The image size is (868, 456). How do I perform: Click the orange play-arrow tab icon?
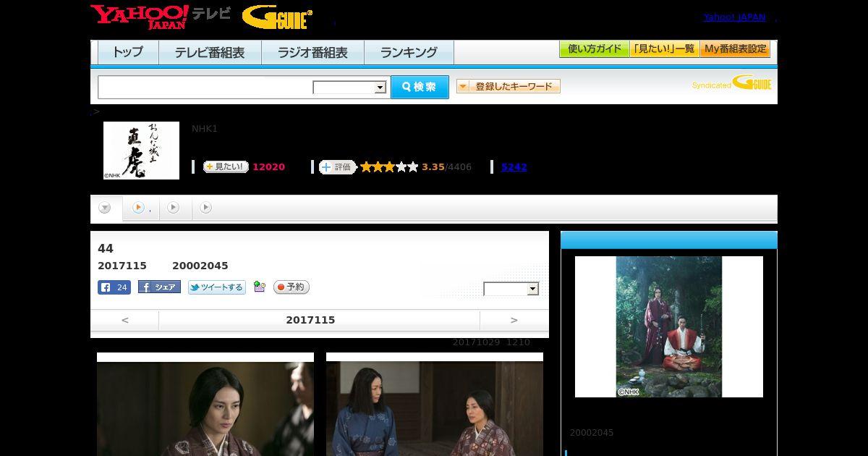[138, 208]
